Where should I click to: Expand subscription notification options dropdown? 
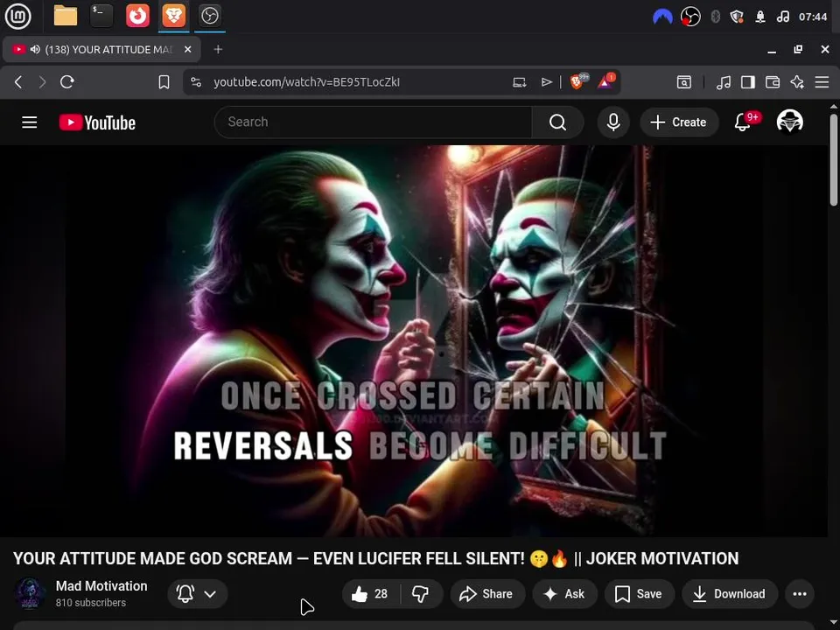(198, 593)
